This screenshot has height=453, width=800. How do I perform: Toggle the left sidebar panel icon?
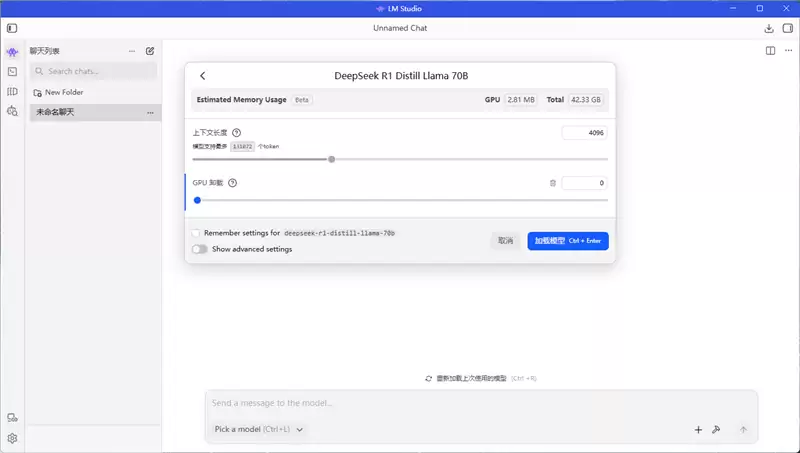12,28
